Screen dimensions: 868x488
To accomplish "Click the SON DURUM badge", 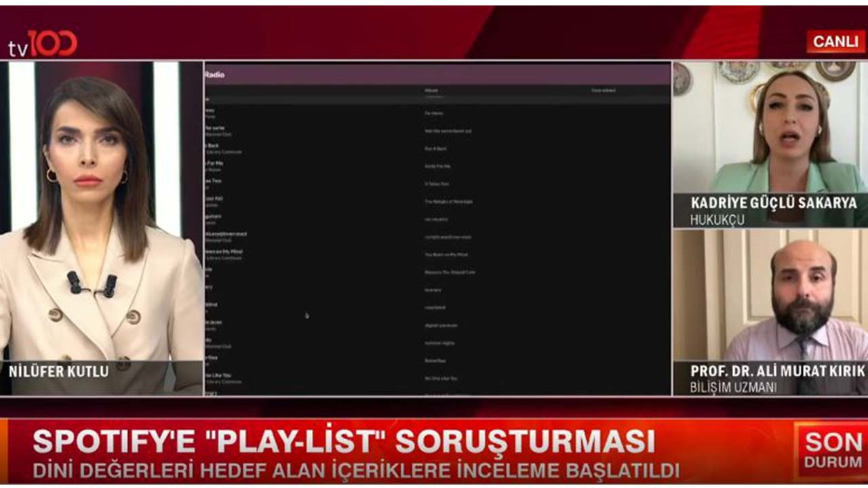I will (833, 451).
